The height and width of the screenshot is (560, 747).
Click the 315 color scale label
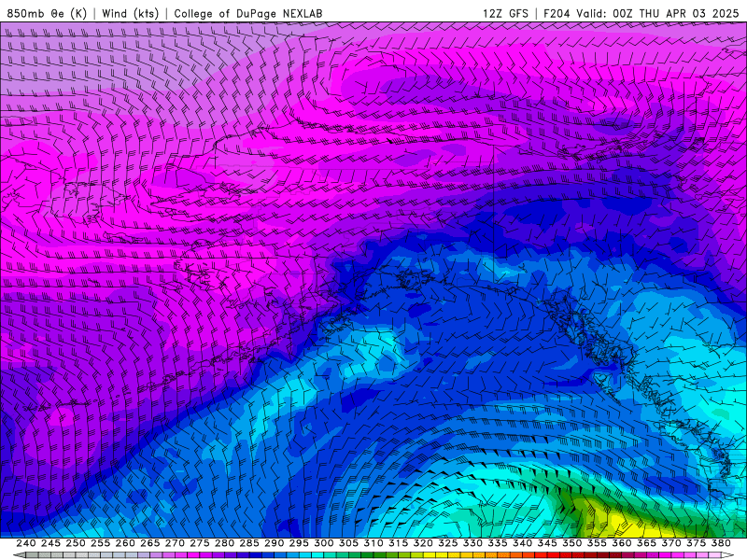coord(399,543)
